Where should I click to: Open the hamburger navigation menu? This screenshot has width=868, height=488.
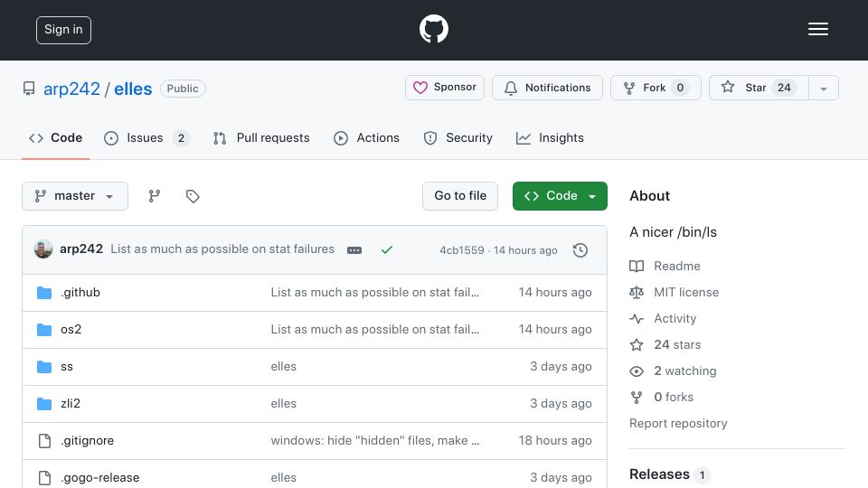[817, 29]
